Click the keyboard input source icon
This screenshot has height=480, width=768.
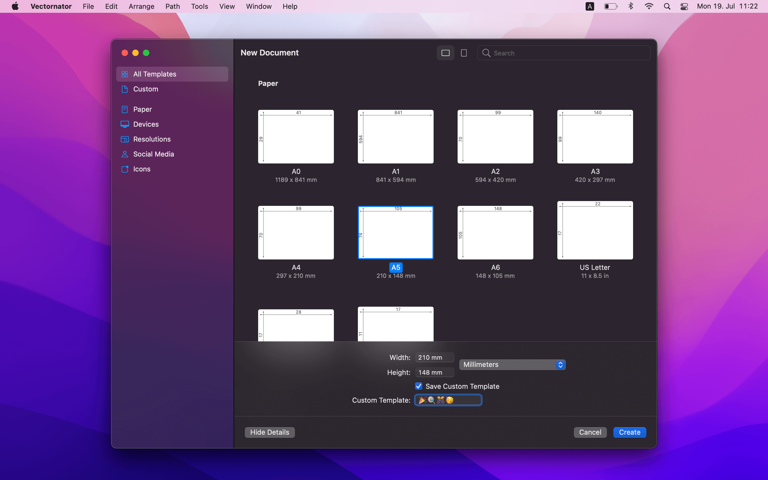[590, 6]
